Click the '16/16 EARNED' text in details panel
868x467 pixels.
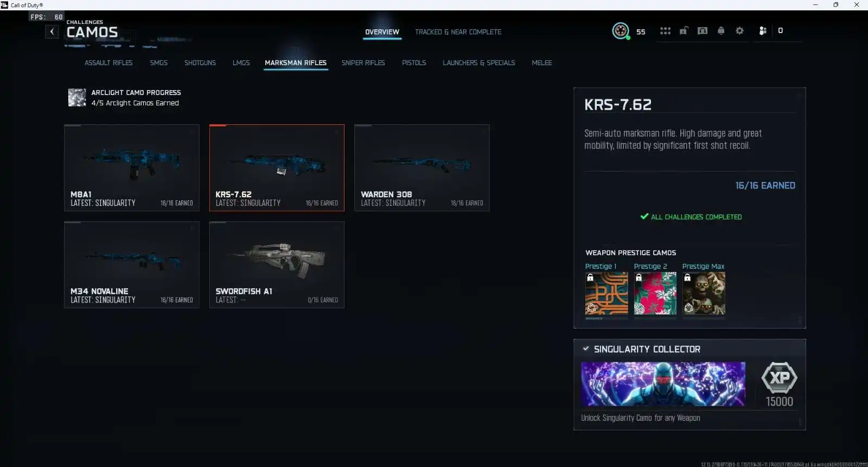point(765,186)
